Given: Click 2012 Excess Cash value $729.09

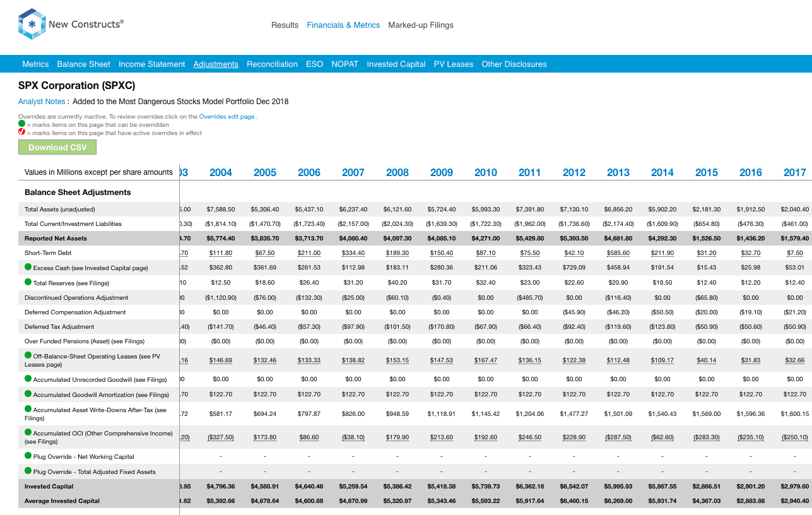Looking at the screenshot, I should point(574,268).
